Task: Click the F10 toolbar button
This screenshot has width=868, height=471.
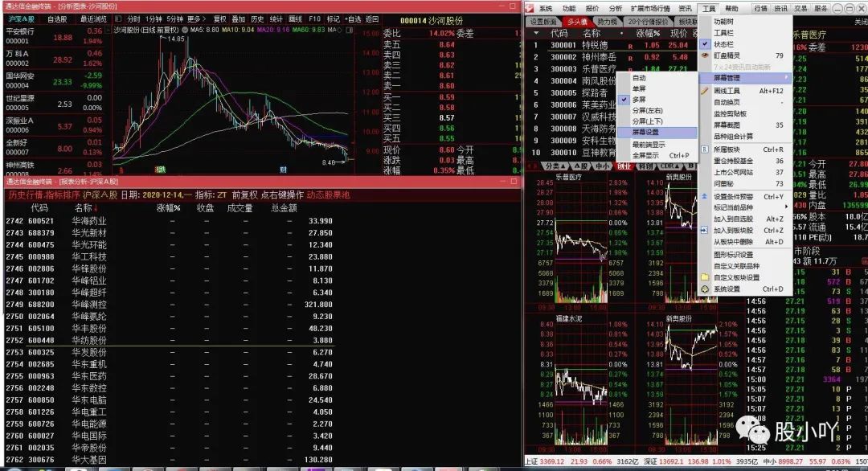Action: click(314, 18)
